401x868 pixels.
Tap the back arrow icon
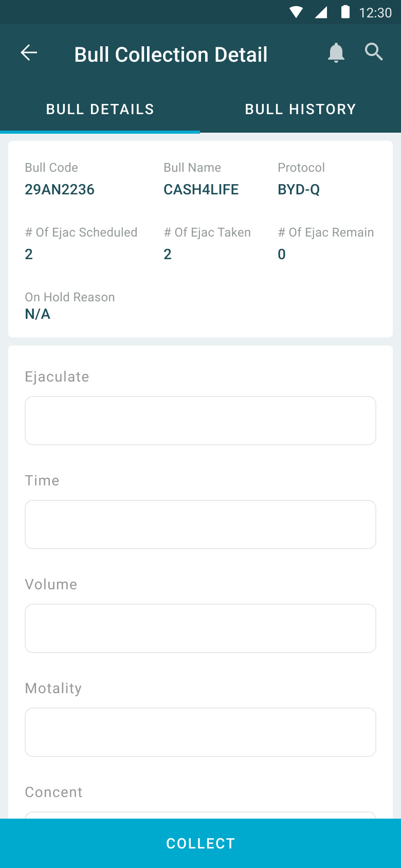(29, 52)
